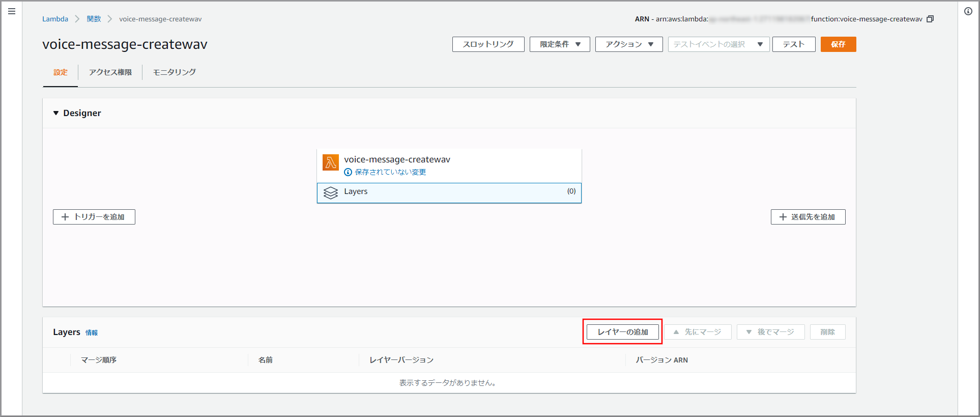Open the アクション dropdown menu
Image resolution: width=980 pixels, height=417 pixels.
click(x=629, y=44)
